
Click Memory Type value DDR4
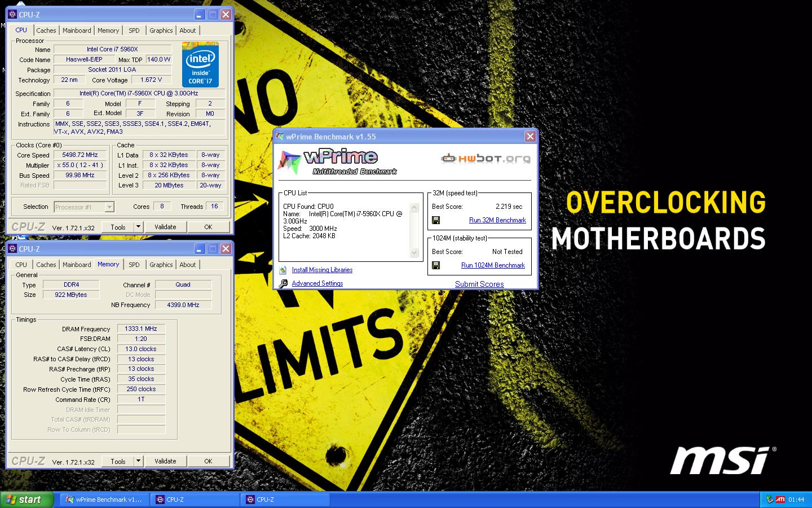pyautogui.click(x=72, y=284)
